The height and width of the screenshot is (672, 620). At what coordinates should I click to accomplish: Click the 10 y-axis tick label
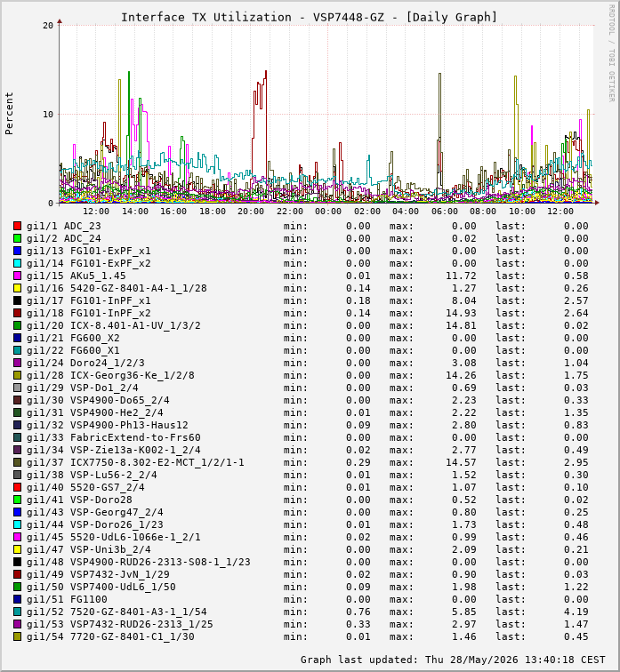pyautogui.click(x=48, y=114)
